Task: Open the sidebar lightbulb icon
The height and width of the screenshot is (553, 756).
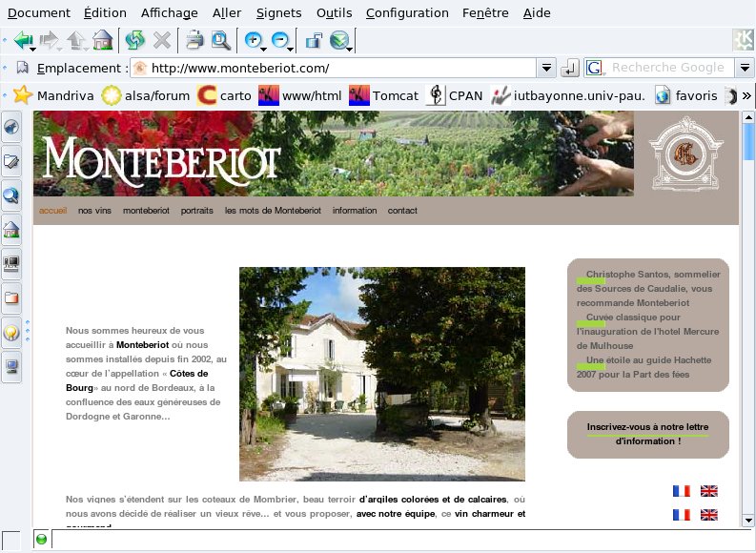Action: 11,332
